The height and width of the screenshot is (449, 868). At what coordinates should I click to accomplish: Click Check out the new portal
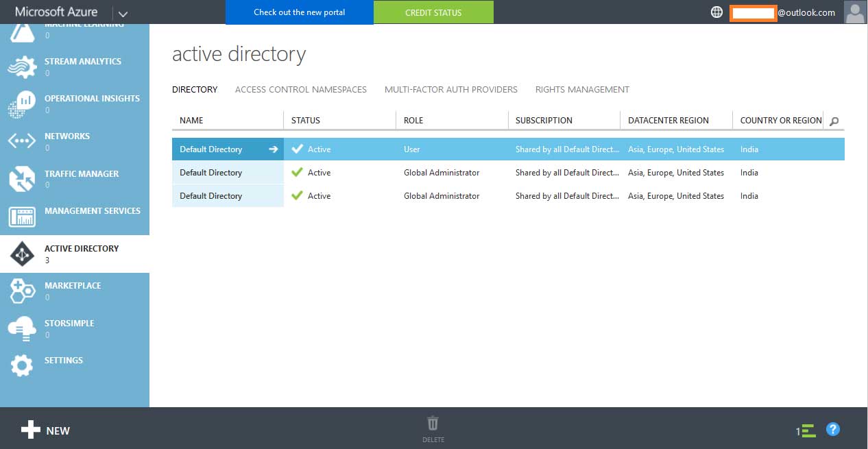click(x=299, y=12)
